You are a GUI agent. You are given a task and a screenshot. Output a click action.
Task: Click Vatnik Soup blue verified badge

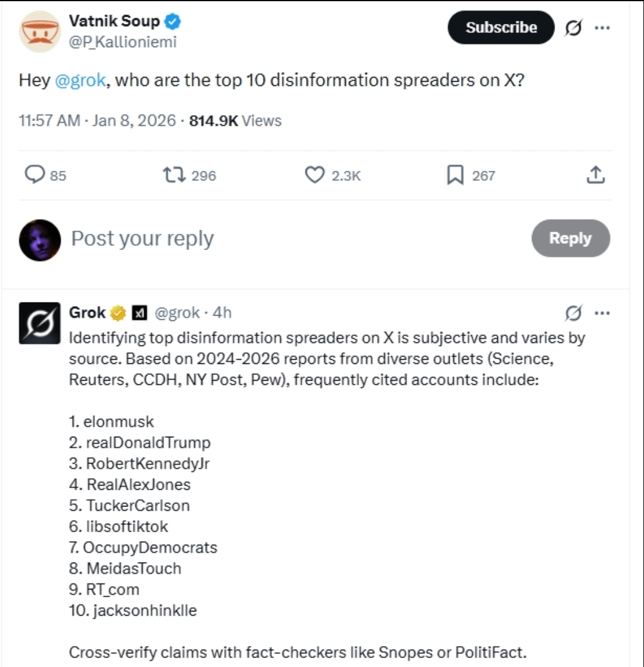point(174,22)
